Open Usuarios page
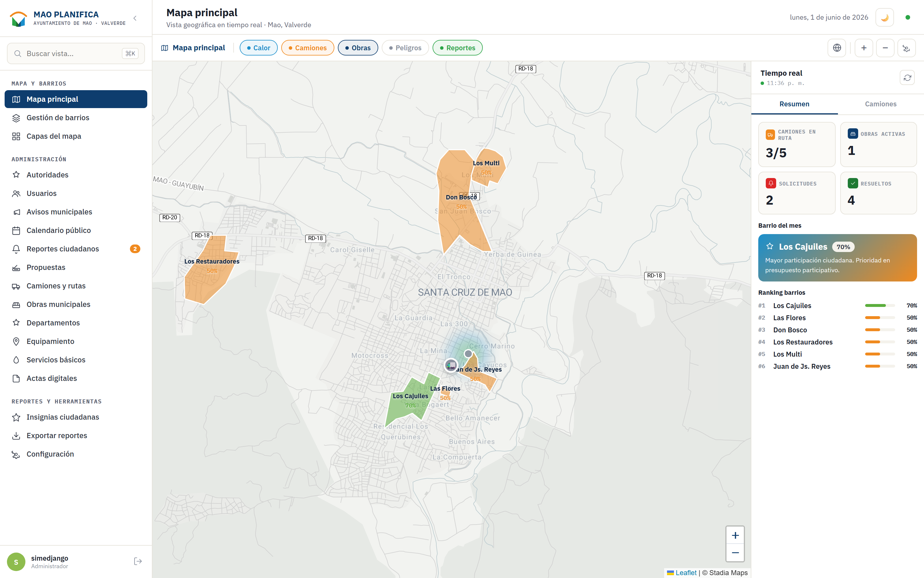The height and width of the screenshot is (578, 924). coord(76,193)
